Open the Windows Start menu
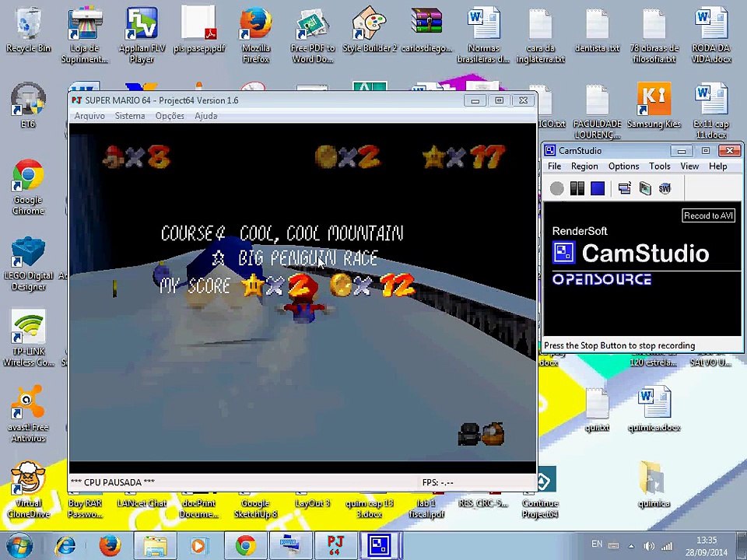The image size is (747, 560). point(19,546)
